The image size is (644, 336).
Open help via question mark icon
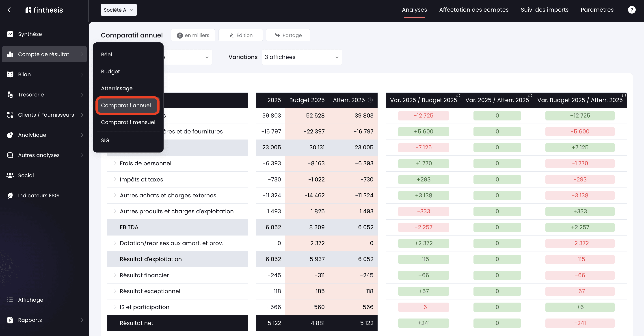[632, 10]
